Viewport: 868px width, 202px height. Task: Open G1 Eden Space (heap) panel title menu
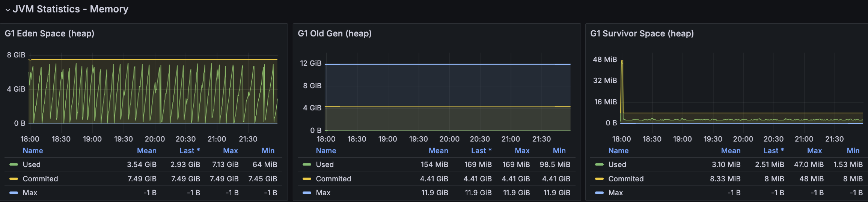coord(50,33)
